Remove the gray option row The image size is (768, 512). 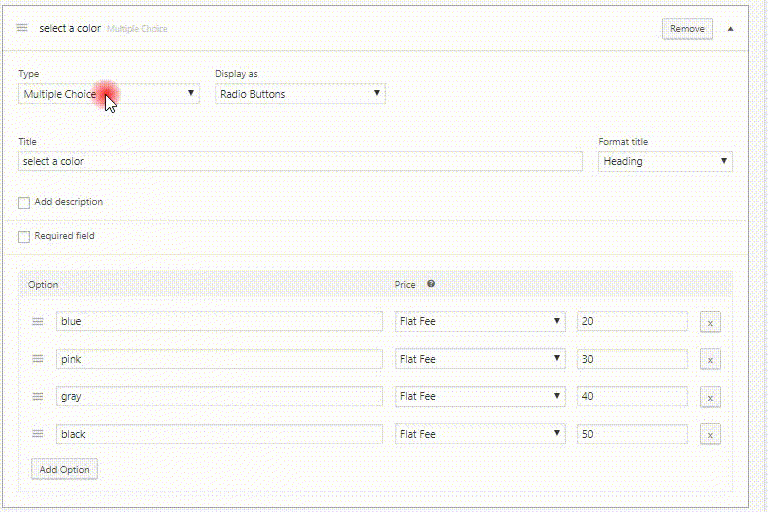(710, 397)
